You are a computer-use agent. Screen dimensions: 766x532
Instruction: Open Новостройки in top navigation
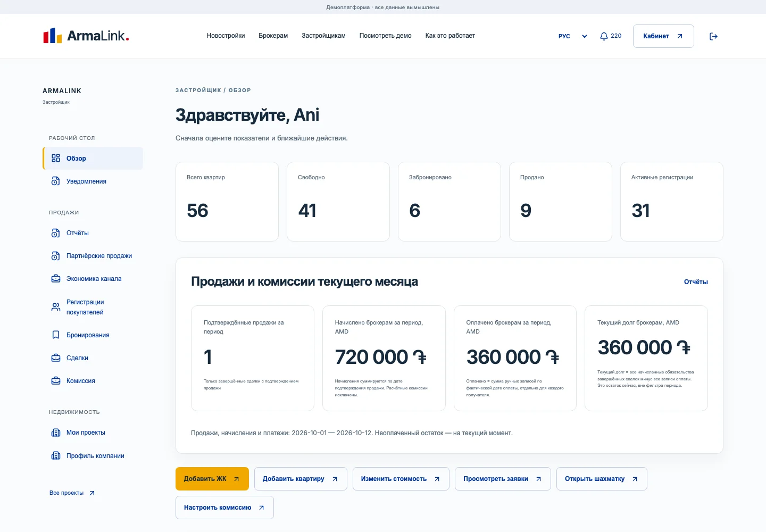click(x=226, y=36)
